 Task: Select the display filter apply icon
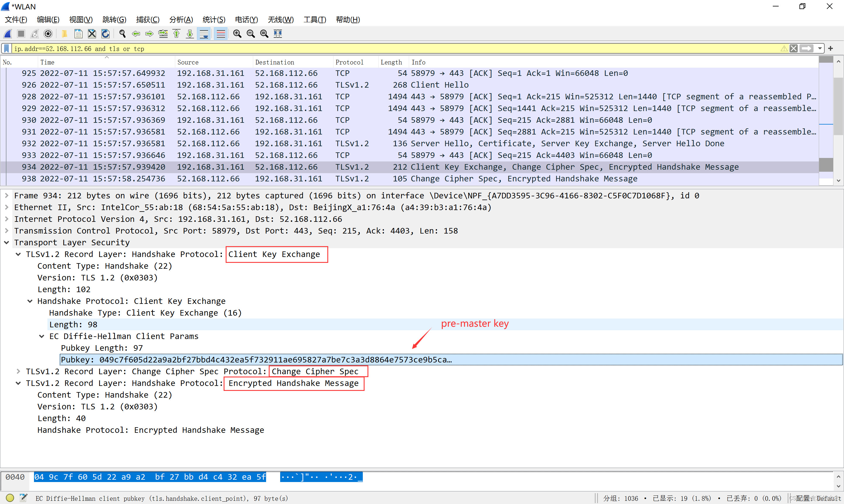pyautogui.click(x=809, y=49)
